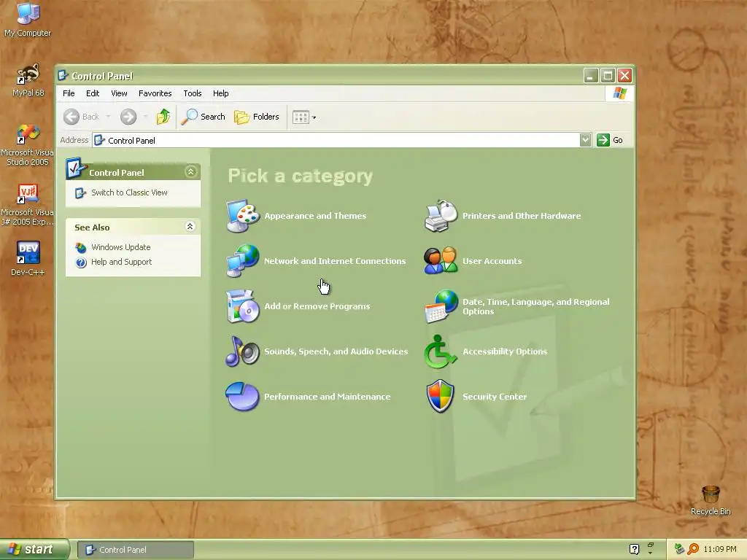This screenshot has height=560, width=747.
Task: Select the MyPal 68 desktop shortcut
Action: 28,80
